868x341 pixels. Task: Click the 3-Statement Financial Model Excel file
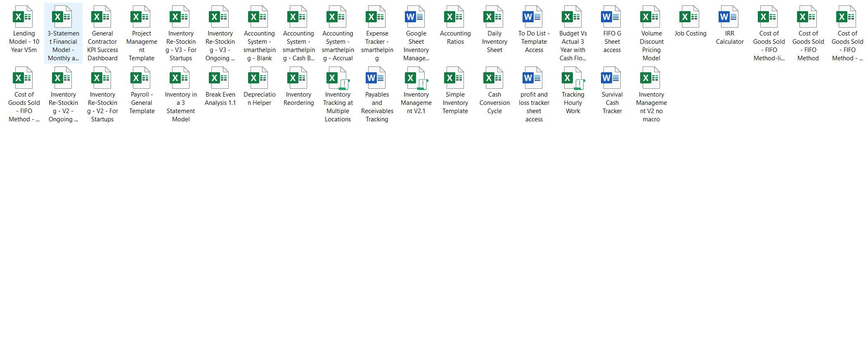coord(63,17)
